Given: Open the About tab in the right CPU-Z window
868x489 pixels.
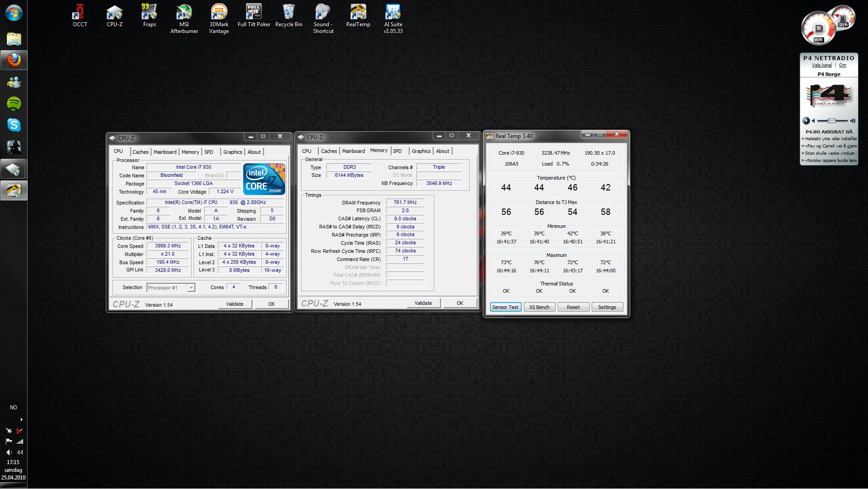Looking at the screenshot, I should pyautogui.click(x=443, y=151).
